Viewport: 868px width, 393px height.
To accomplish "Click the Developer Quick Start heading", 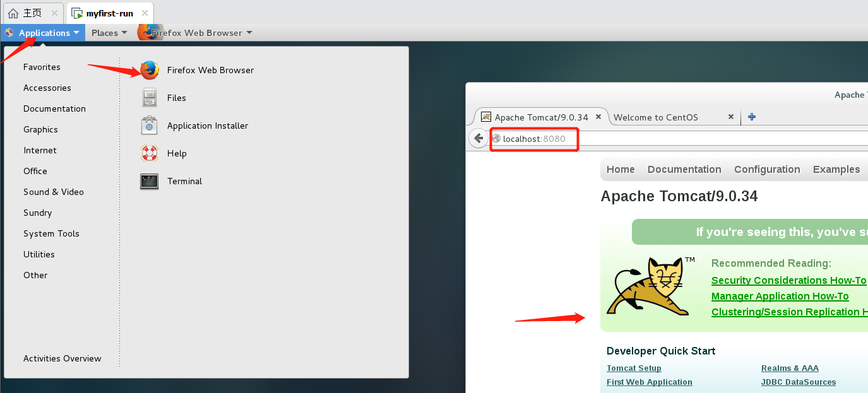I will click(661, 351).
